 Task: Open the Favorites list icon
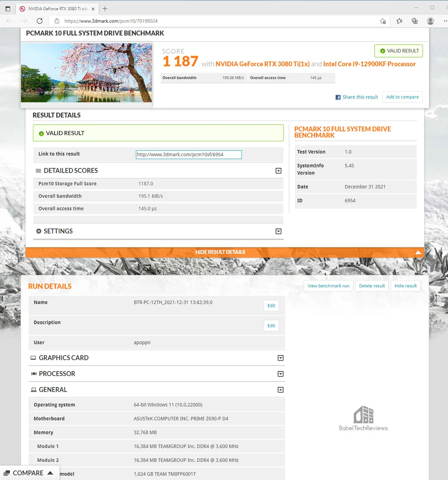point(399,21)
